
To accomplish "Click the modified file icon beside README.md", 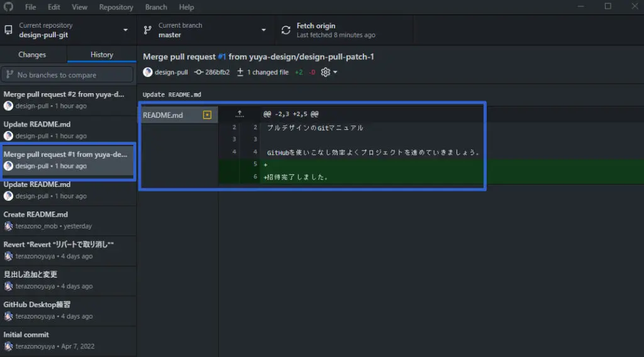I will (207, 115).
